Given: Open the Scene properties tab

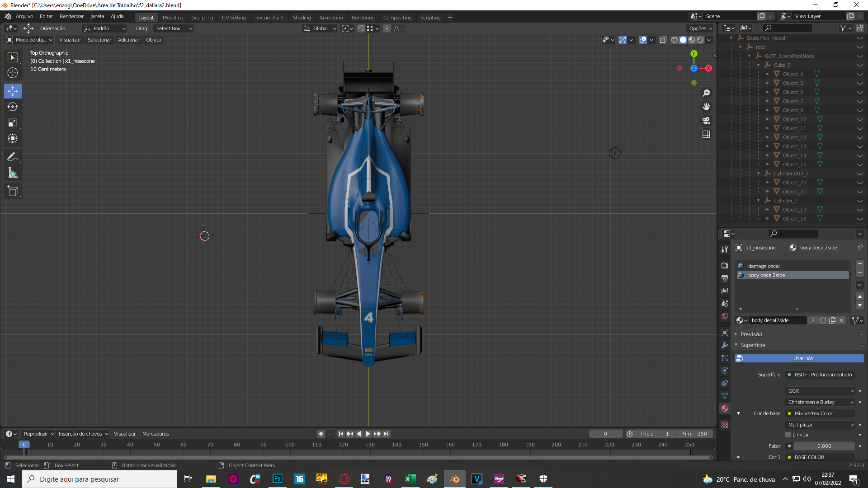Looking at the screenshot, I should click(x=725, y=304).
